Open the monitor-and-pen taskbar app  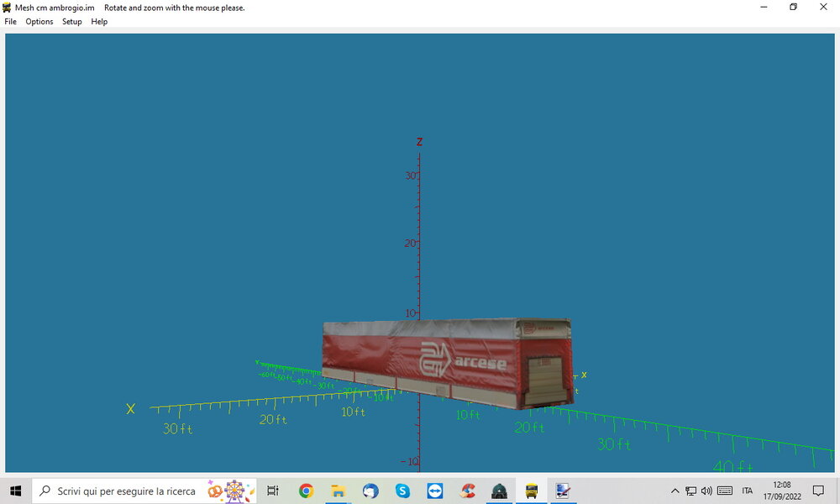(x=563, y=491)
